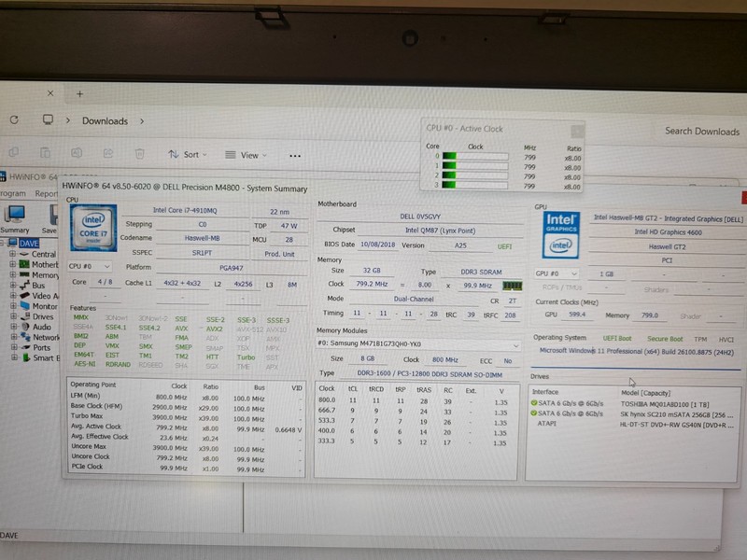Click the Windows 11 Professional OS text

[637, 352]
